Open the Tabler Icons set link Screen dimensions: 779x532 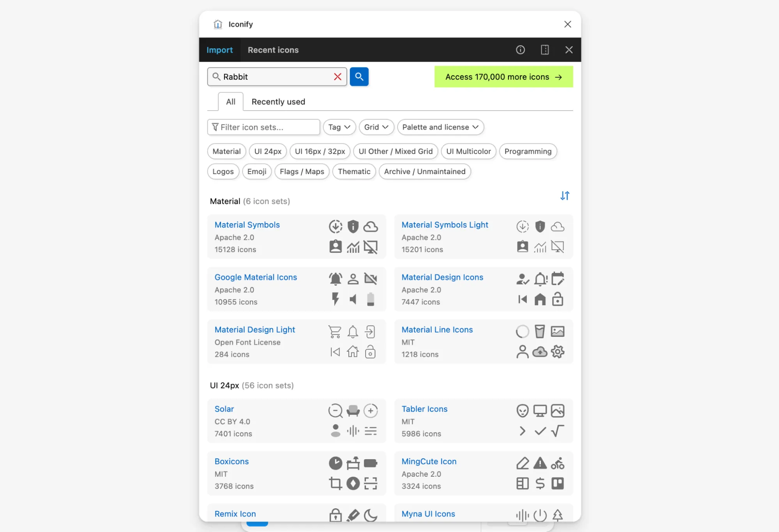point(424,409)
